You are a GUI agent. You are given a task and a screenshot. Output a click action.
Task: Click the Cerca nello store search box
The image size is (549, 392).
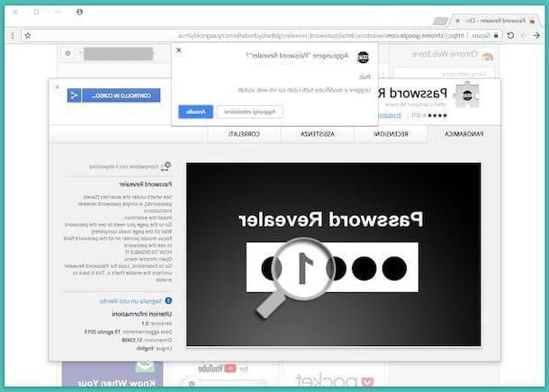pyautogui.click(x=445, y=74)
